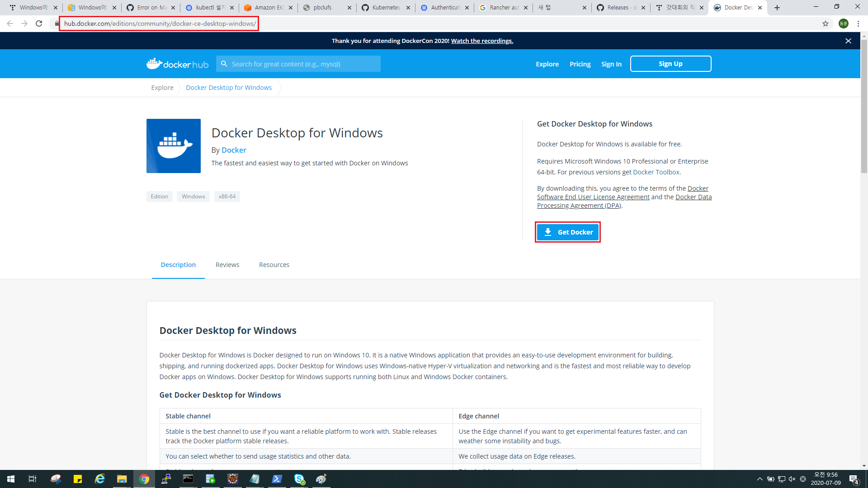Image resolution: width=868 pixels, height=488 pixels.
Task: Click the Docker Hub logo
Action: pos(177,64)
